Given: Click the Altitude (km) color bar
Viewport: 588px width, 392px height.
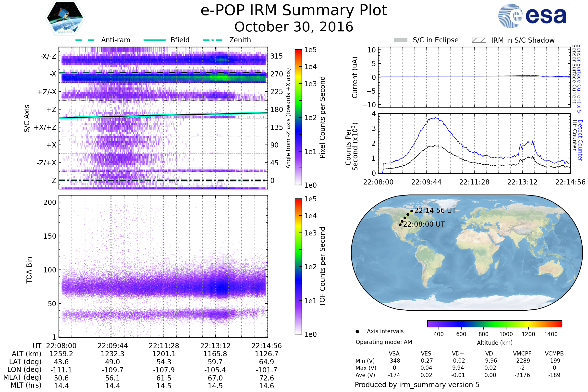Looking at the screenshot, I should click(x=494, y=323).
